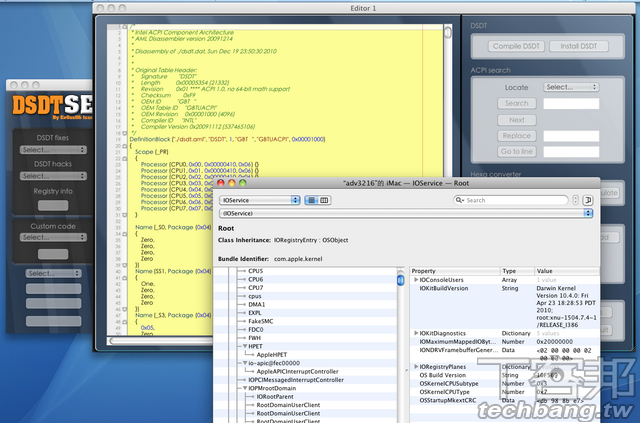
Task: Click the Replace text input field
Action: (571, 135)
